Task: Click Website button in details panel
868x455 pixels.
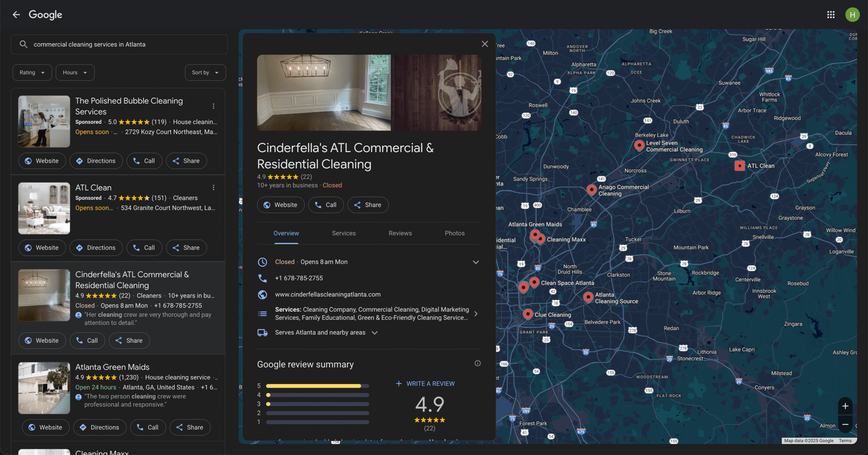Action: click(x=280, y=205)
